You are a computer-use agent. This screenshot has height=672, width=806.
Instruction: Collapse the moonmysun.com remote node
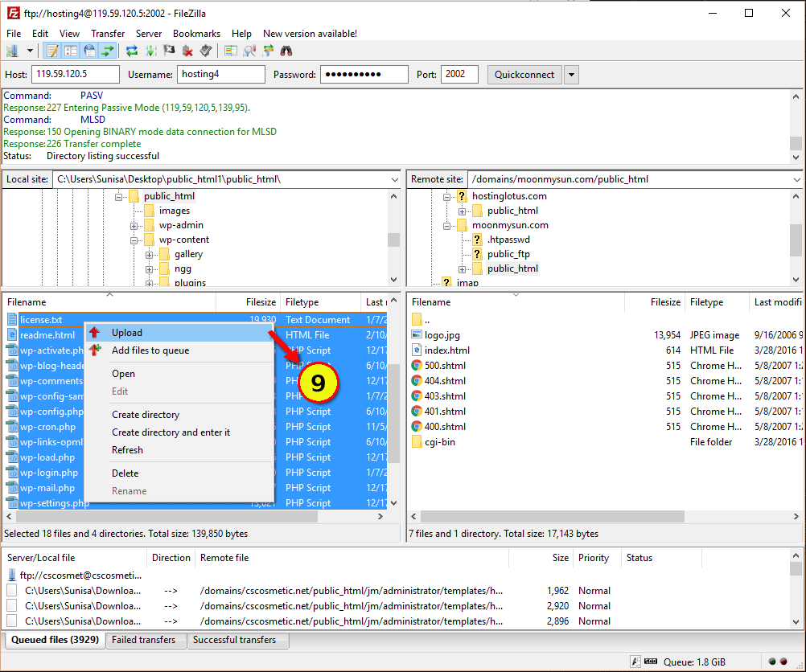[x=446, y=226]
